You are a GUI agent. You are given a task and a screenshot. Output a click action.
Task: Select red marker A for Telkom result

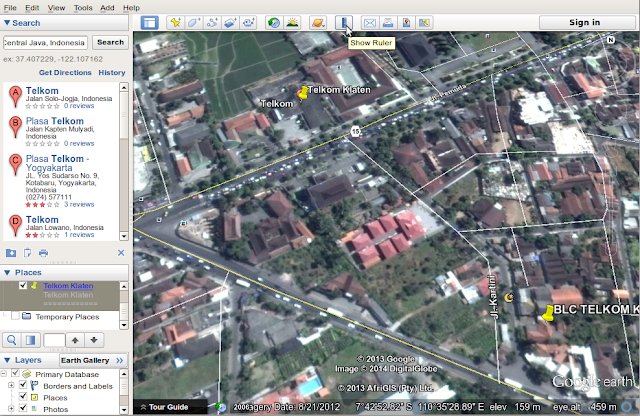pos(16,96)
